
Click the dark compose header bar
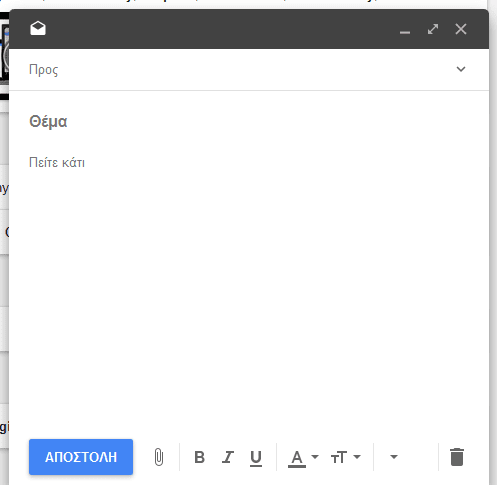[x=220, y=29]
